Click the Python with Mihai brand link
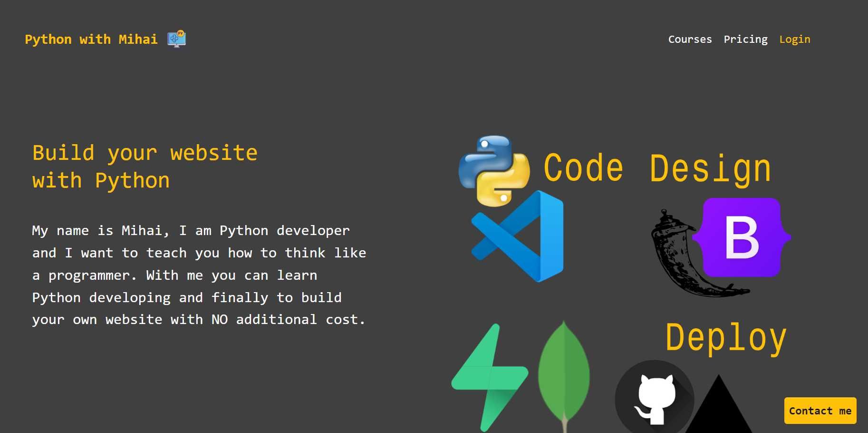 click(x=91, y=39)
